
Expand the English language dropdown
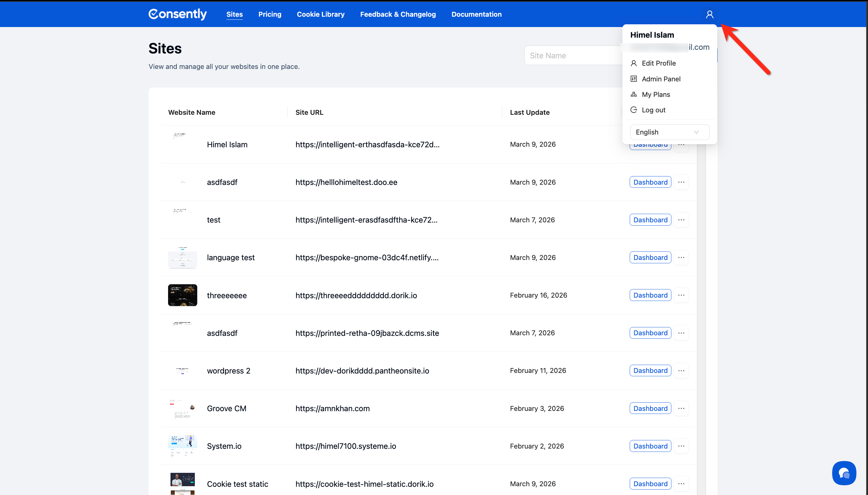point(669,132)
